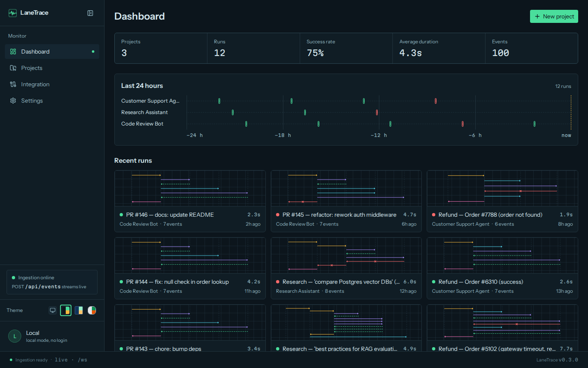Viewport: 588px width, 368px height.
Task: Pick the light round theme swatch
Action: click(92, 310)
